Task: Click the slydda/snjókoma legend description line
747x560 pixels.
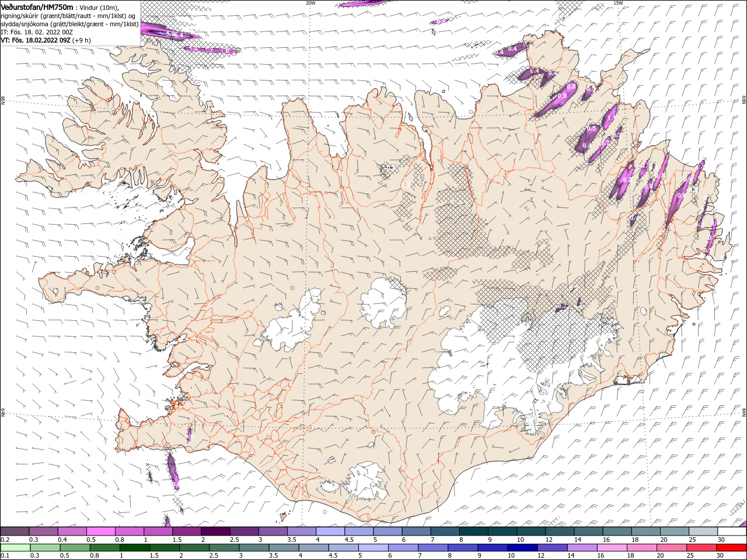Action: coord(69,24)
